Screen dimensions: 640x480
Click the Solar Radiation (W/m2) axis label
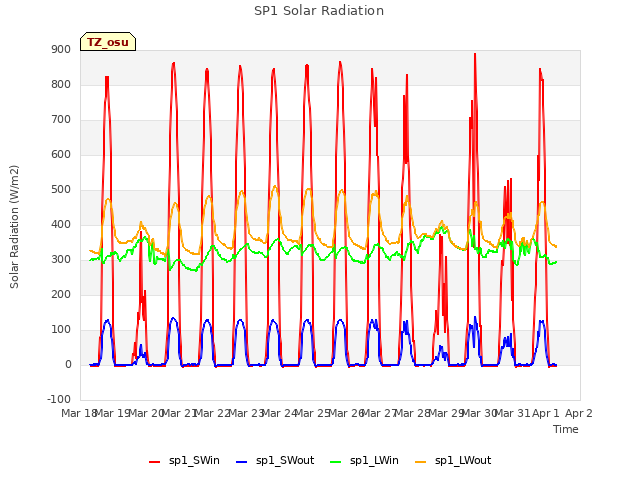(x=14, y=227)
